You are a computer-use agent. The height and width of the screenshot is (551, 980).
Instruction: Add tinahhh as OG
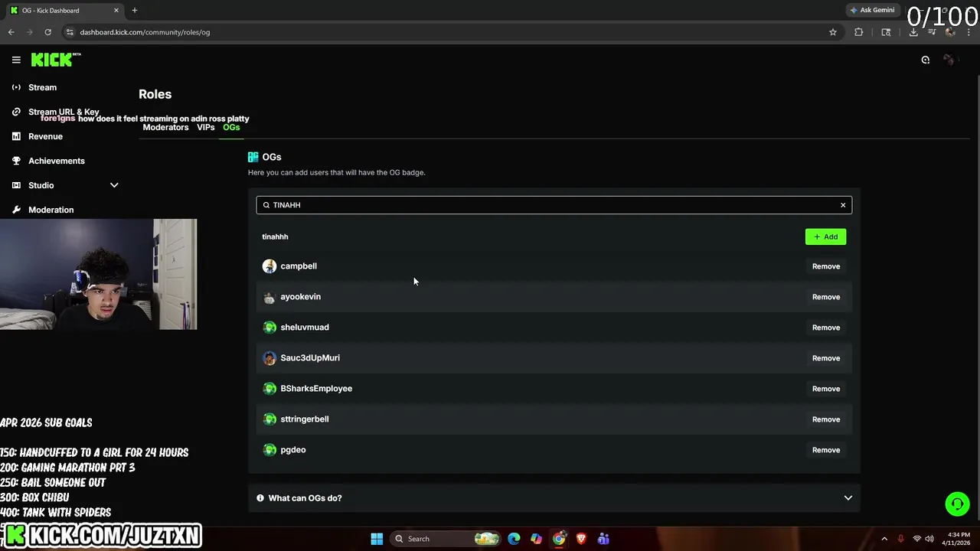pyautogui.click(x=825, y=236)
